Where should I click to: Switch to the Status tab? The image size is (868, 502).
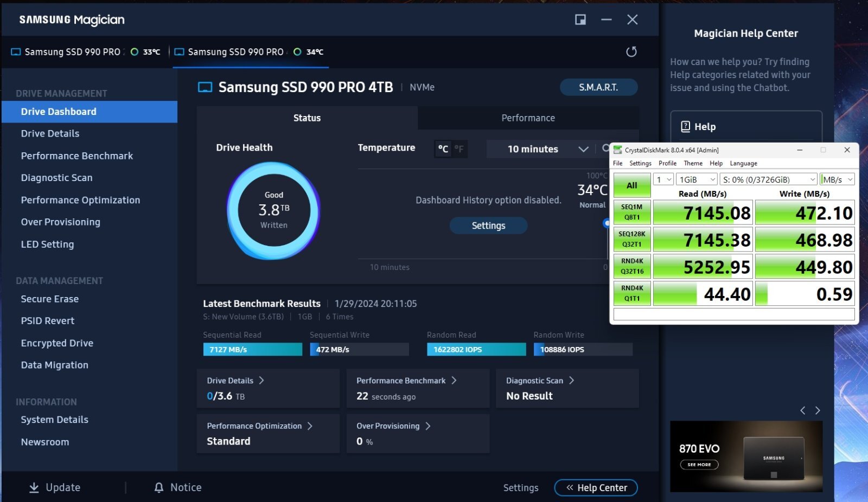click(x=307, y=118)
